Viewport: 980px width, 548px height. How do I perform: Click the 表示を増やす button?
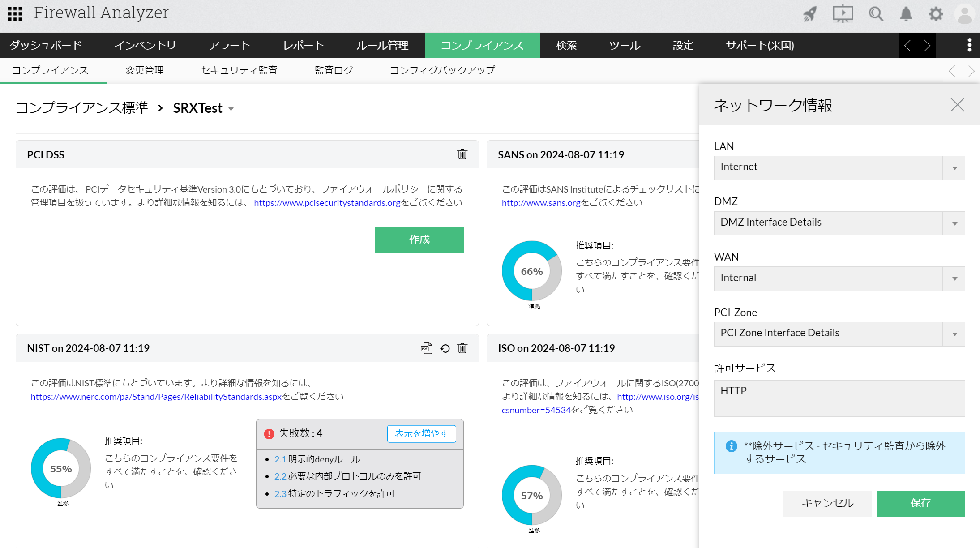pos(421,433)
